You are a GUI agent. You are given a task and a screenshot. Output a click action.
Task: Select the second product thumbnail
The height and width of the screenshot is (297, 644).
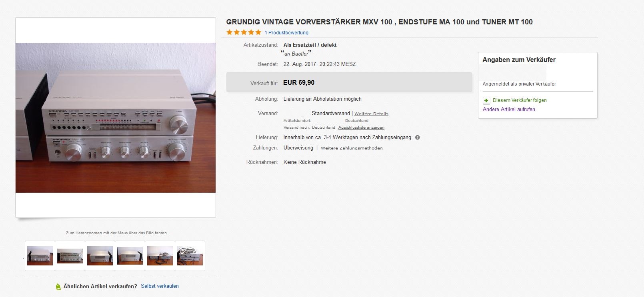70,256
